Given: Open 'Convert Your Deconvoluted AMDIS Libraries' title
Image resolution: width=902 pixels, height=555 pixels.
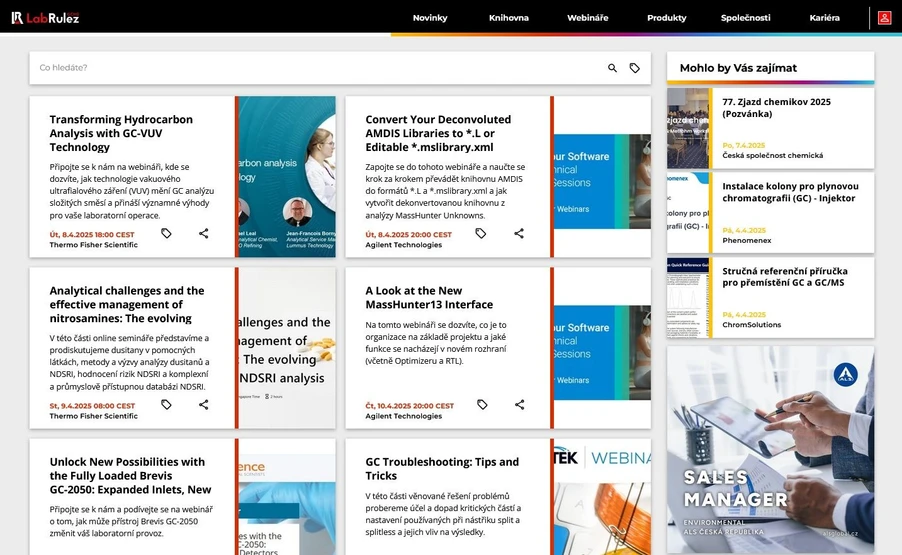Looking at the screenshot, I should (x=438, y=133).
